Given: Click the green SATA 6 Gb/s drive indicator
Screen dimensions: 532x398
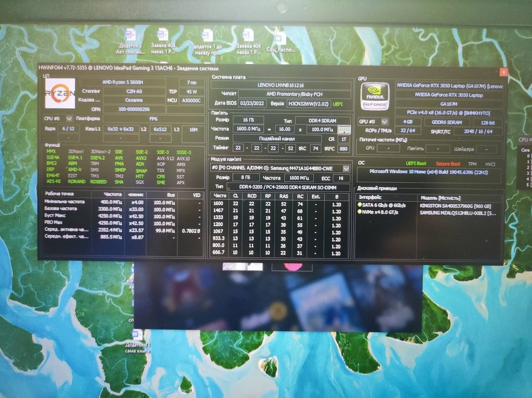Looking at the screenshot, I should [360, 205].
